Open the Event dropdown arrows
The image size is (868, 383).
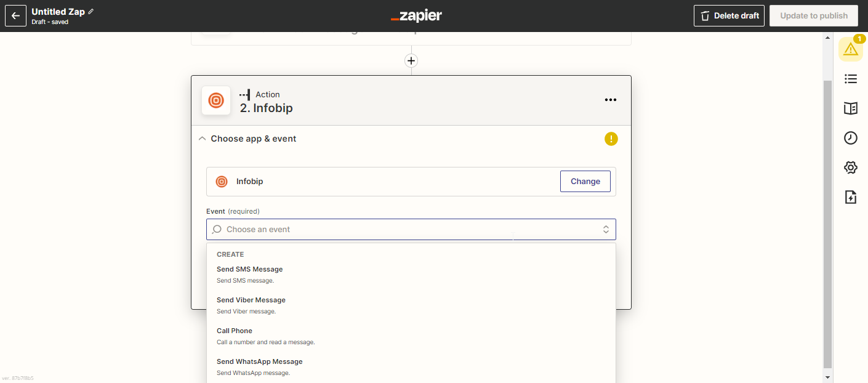[606, 230]
